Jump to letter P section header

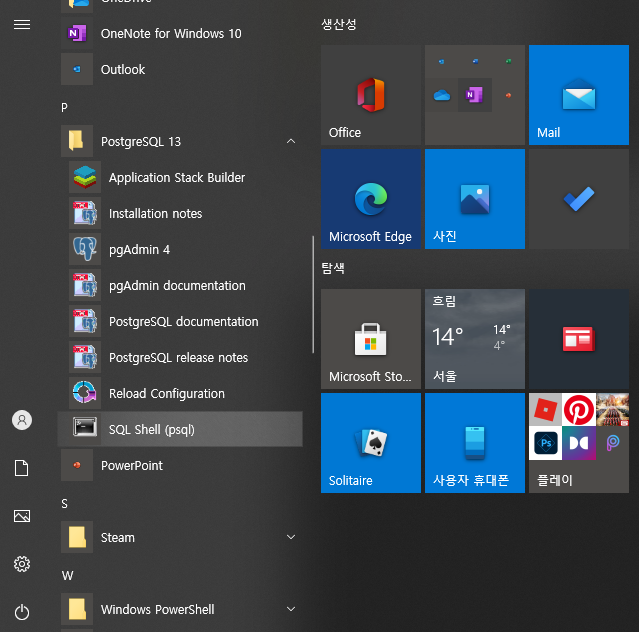64,108
